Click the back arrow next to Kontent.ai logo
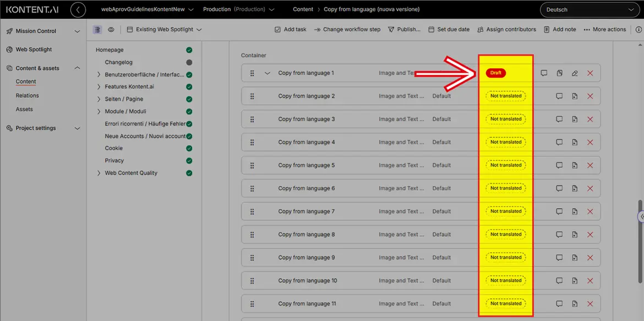 pos(78,9)
